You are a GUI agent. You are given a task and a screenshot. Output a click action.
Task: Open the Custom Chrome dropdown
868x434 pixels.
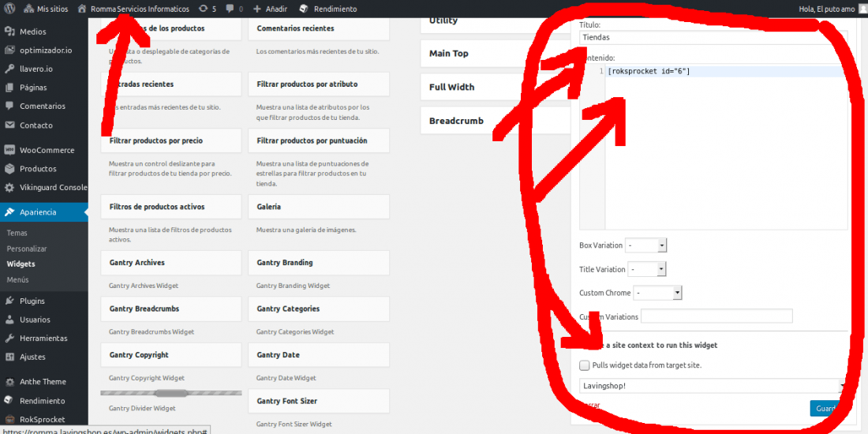point(657,293)
